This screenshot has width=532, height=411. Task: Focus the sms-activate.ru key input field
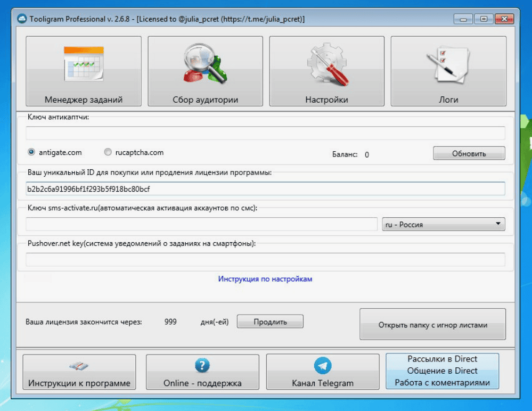point(201,224)
